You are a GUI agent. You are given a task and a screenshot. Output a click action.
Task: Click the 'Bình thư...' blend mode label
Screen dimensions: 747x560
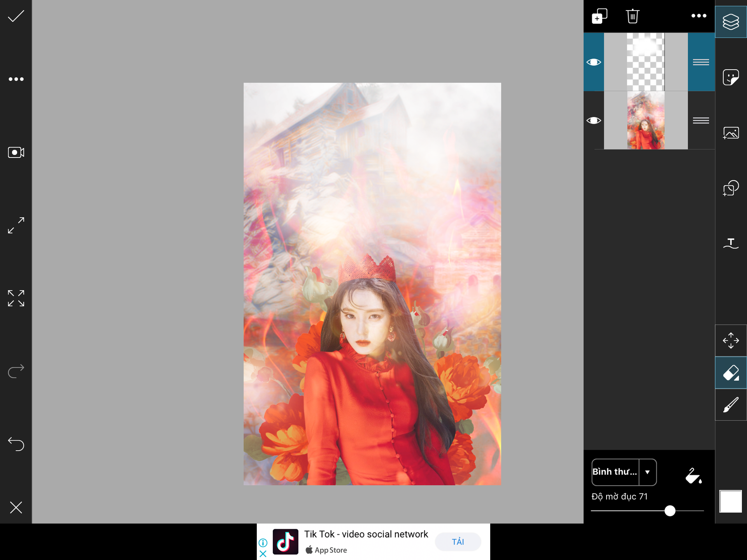(615, 472)
